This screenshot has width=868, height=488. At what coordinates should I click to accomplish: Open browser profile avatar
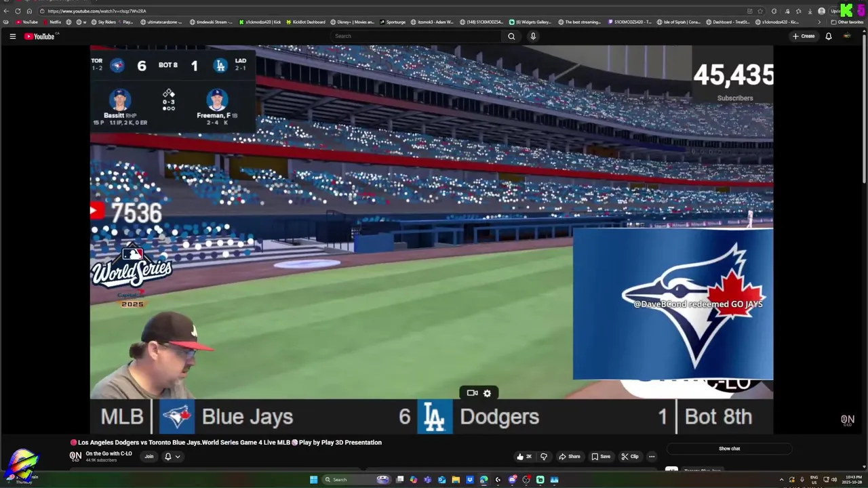821,11
